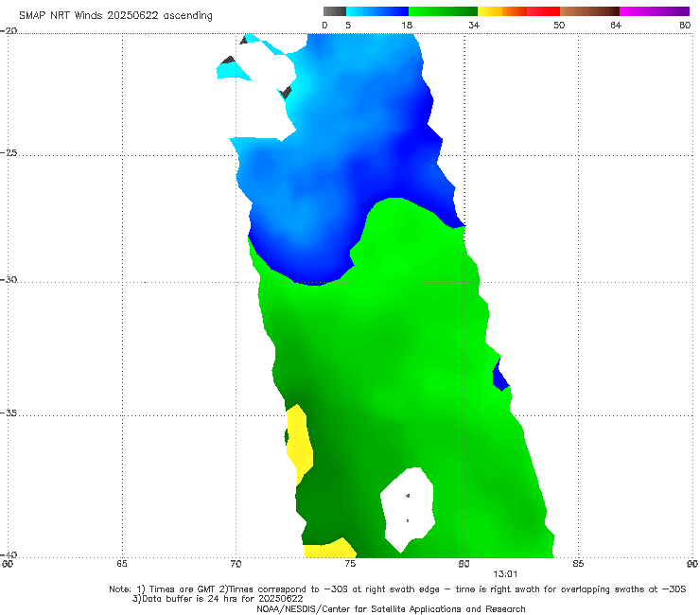Click the latitude label '-35'
Screen dimensions: 700x615
click(9, 413)
